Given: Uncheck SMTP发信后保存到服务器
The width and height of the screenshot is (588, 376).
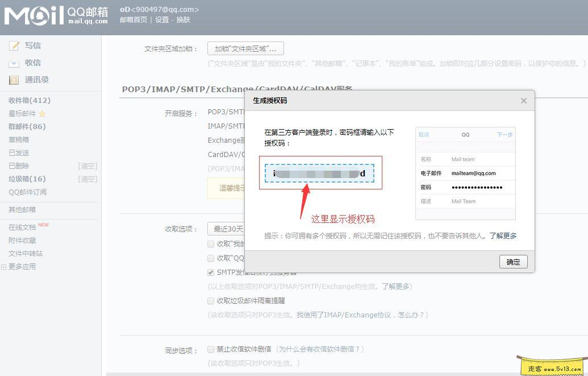Looking at the screenshot, I should (211, 272).
